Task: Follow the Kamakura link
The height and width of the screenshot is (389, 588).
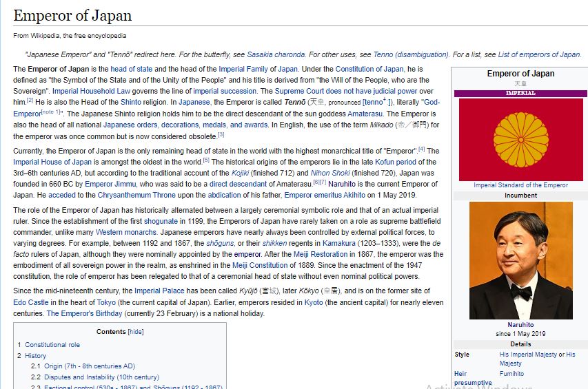Action: pos(338,244)
